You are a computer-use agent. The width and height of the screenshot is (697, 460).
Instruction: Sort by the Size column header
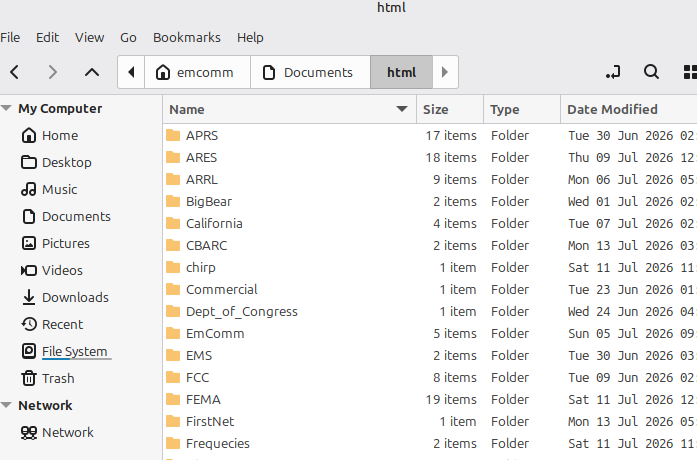(450, 109)
